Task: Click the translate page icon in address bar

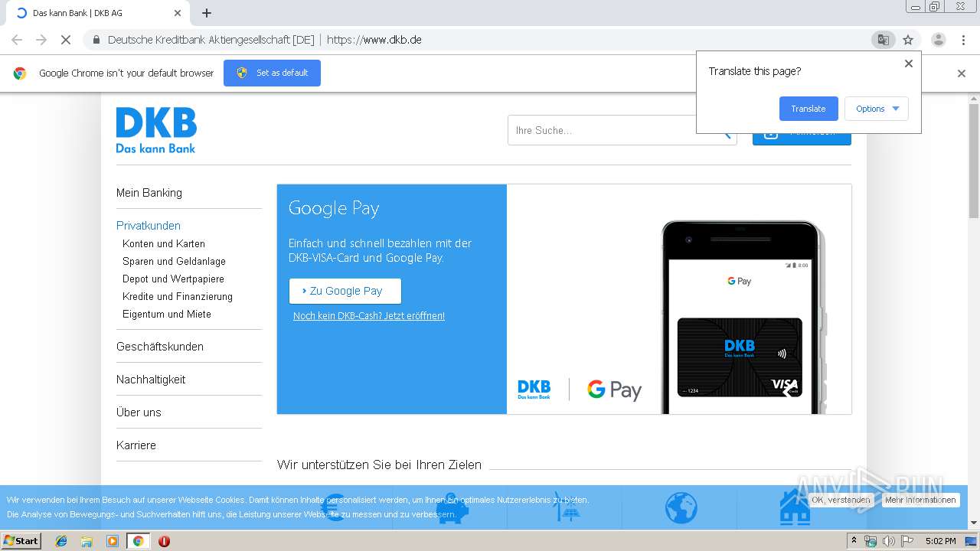Action: pos(884,40)
